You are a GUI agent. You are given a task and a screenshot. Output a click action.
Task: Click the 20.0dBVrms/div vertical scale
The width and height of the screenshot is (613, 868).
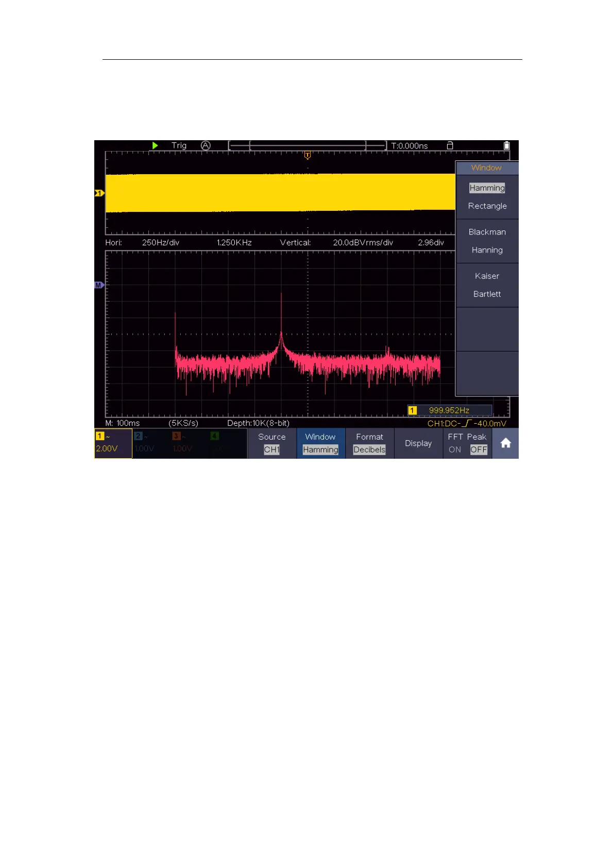point(363,242)
